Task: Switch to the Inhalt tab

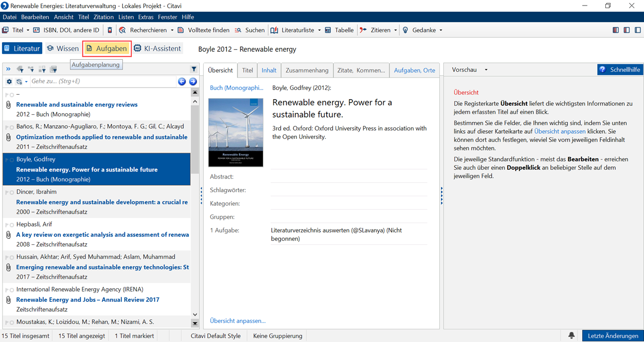Action: 269,70
